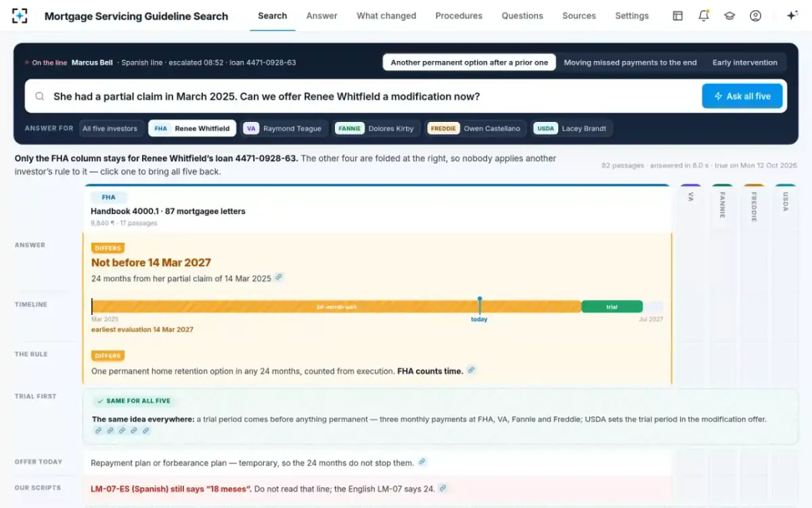
Task: Open the notifications bell
Action: tap(704, 16)
